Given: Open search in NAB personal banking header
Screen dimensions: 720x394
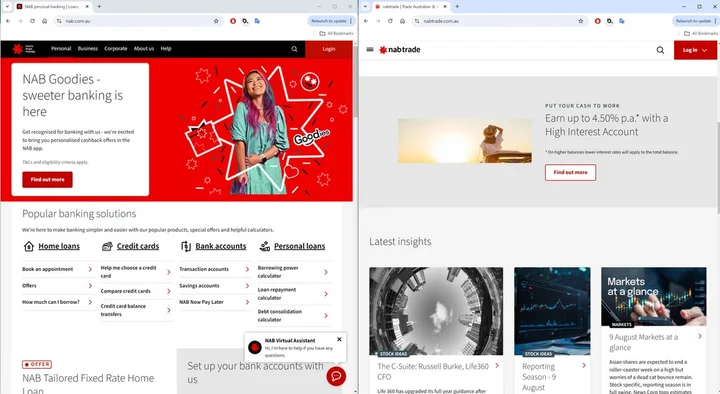Looking at the screenshot, I should click(x=294, y=49).
